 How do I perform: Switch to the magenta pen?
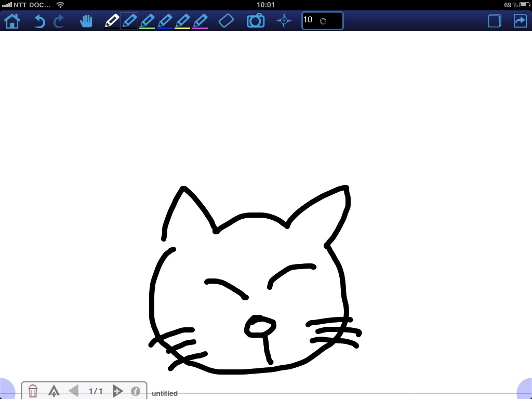200,21
